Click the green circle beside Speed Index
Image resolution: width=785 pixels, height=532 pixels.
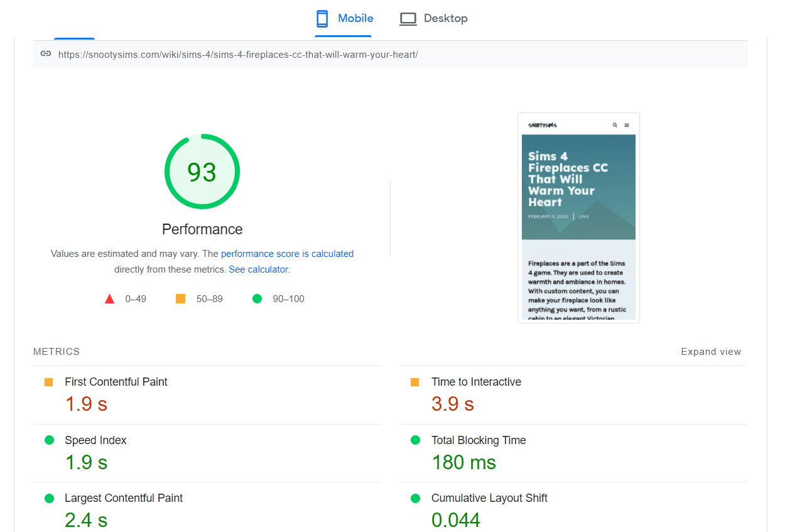50,439
